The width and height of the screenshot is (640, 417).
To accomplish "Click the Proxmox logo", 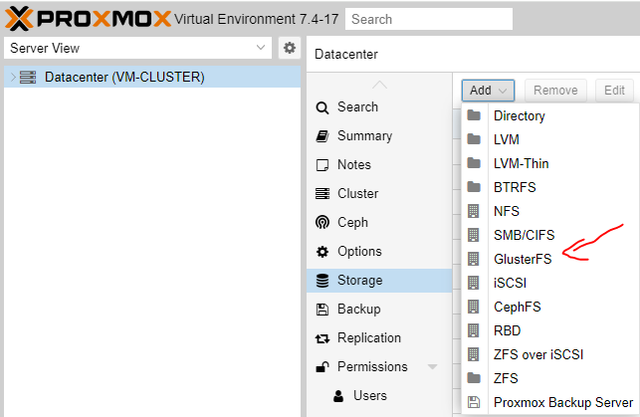I will pos(88,19).
